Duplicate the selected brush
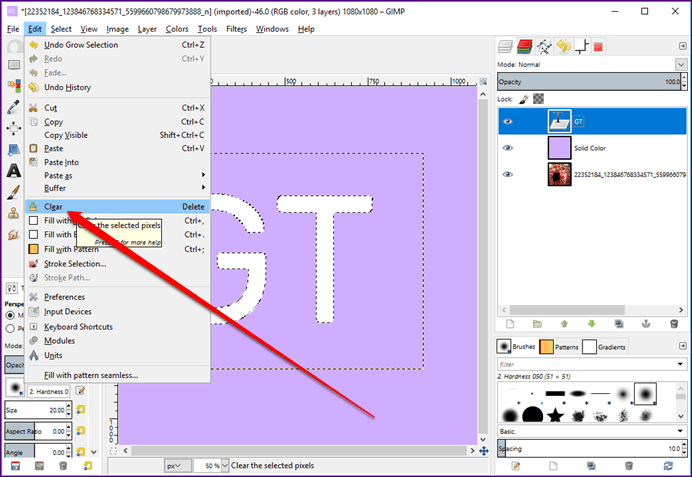Screen dimensions: 692x477 pyautogui.click(x=591, y=466)
